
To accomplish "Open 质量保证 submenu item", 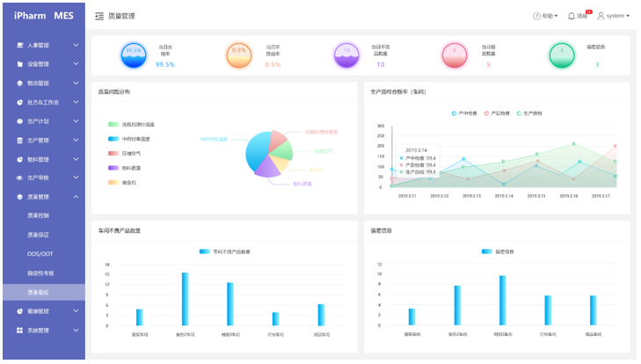I will [x=38, y=235].
